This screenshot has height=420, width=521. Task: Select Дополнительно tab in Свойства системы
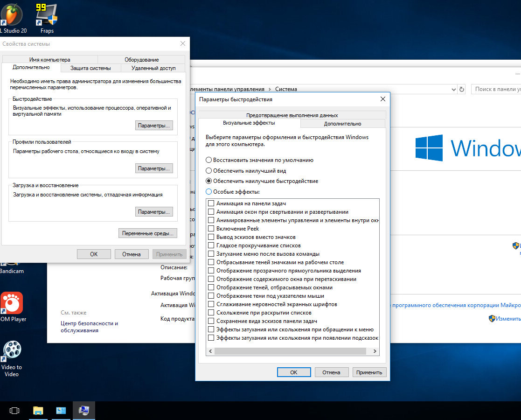point(31,67)
